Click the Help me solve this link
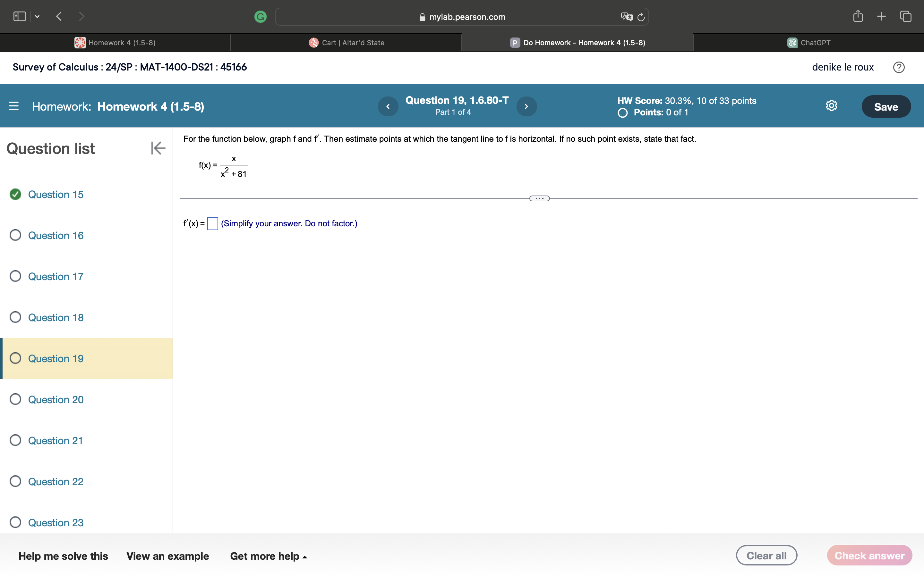Screen dimensions: 924x577 64,556
